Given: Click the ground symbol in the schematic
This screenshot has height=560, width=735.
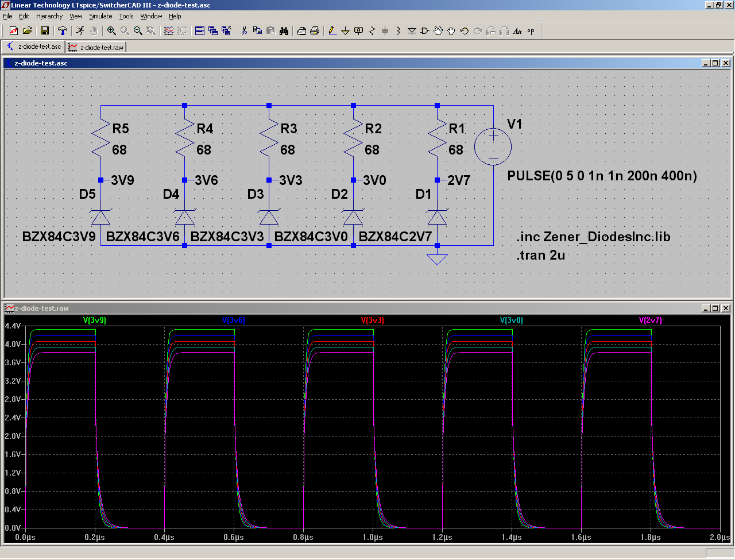Looking at the screenshot, I should [437, 259].
